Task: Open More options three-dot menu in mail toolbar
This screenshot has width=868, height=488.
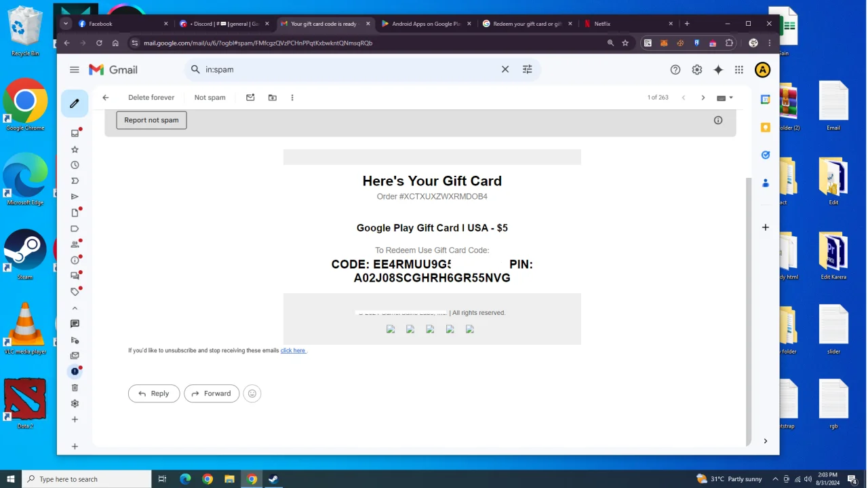Action: (x=292, y=98)
